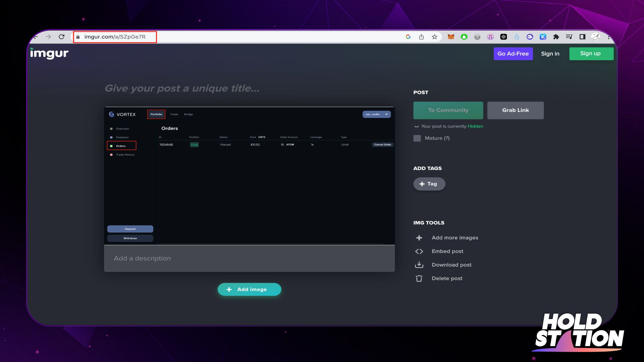Open Orders in the sidebar

121,146
